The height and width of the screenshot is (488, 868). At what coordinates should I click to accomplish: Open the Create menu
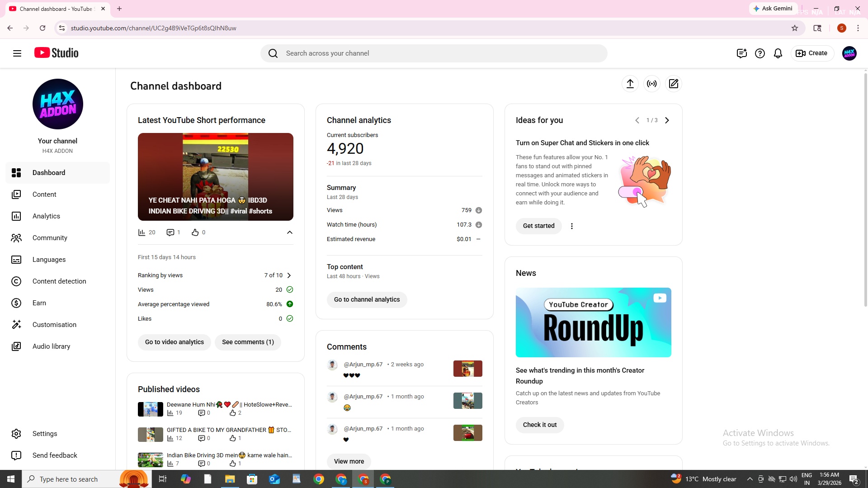pyautogui.click(x=811, y=53)
